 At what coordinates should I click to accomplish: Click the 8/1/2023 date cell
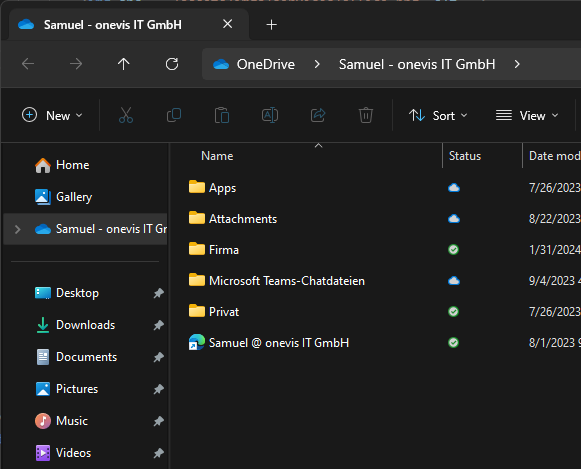[x=555, y=343]
